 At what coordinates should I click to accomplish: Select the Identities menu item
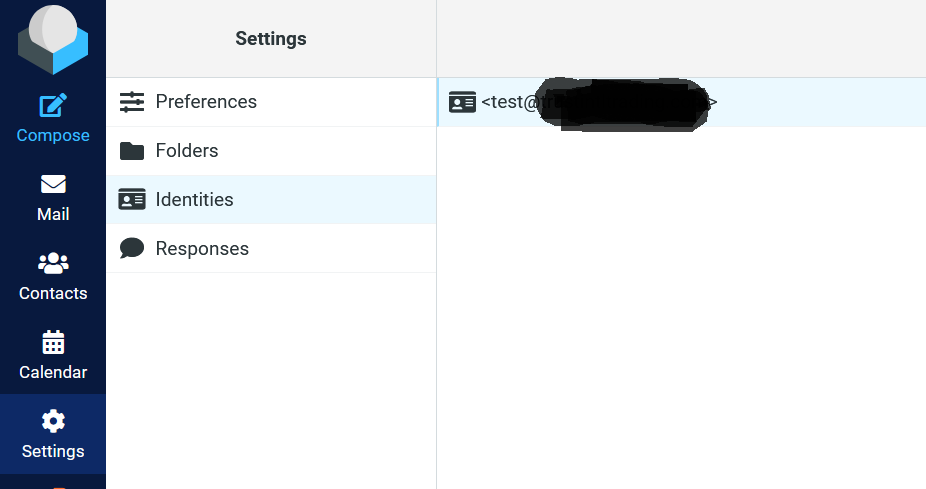(x=271, y=200)
